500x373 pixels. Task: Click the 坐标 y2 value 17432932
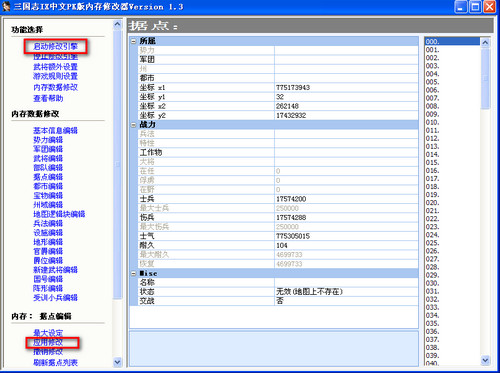(291, 116)
